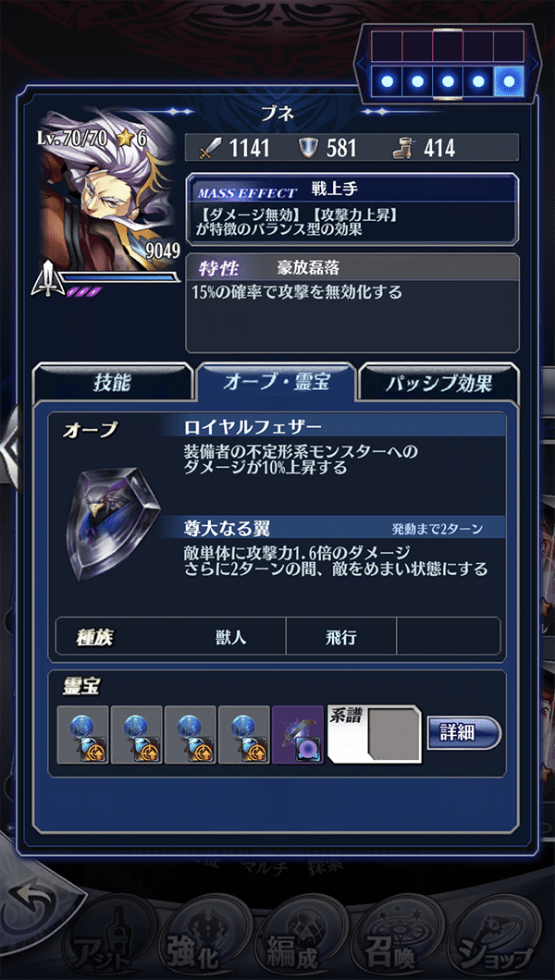Switch to the パッシブ効果 tab

[x=439, y=382]
